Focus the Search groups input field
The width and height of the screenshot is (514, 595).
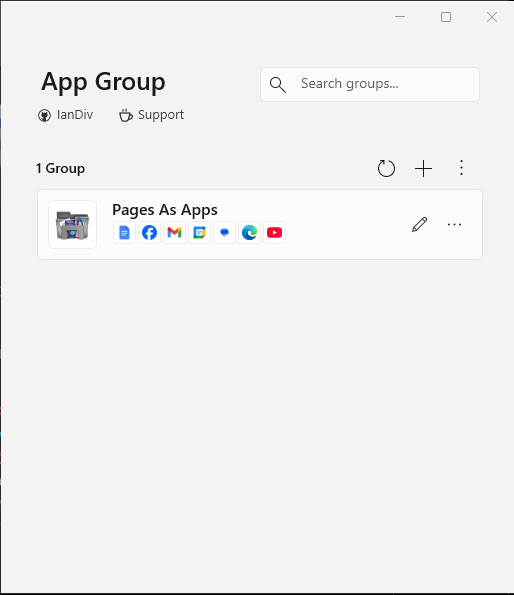370,84
